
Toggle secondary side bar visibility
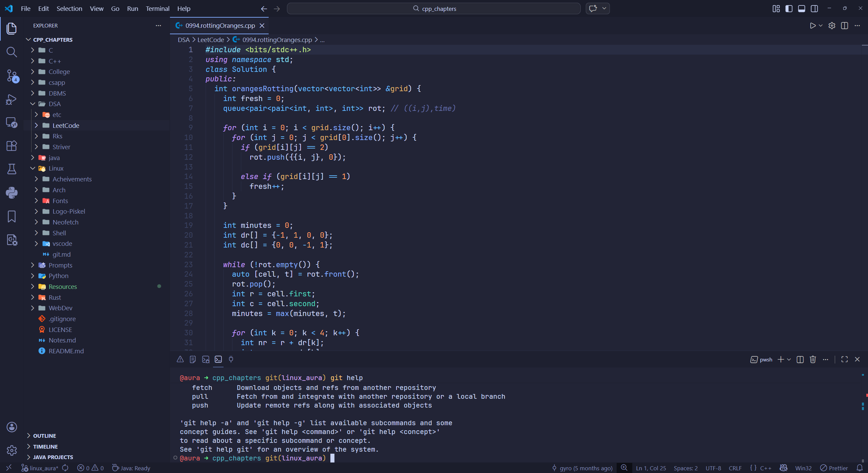click(x=814, y=9)
